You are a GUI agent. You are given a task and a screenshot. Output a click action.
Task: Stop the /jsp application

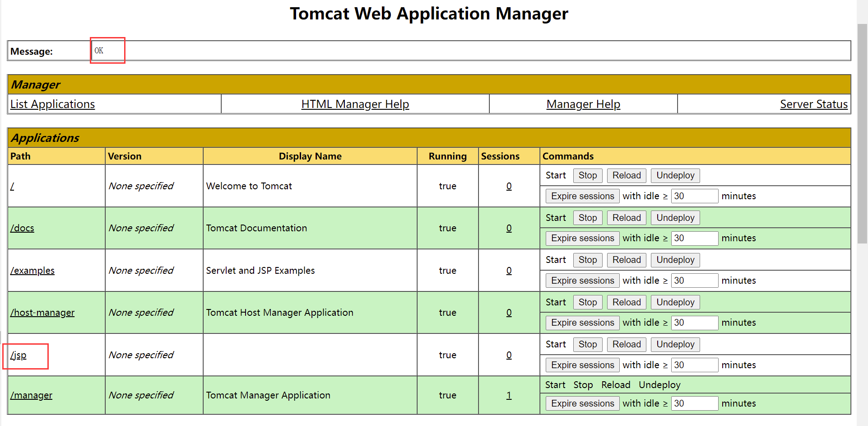point(587,345)
